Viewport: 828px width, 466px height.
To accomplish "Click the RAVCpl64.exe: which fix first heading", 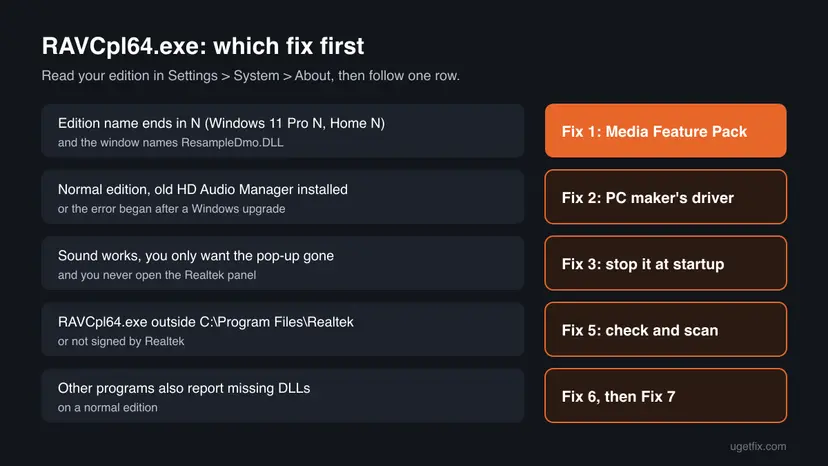I will click(203, 46).
